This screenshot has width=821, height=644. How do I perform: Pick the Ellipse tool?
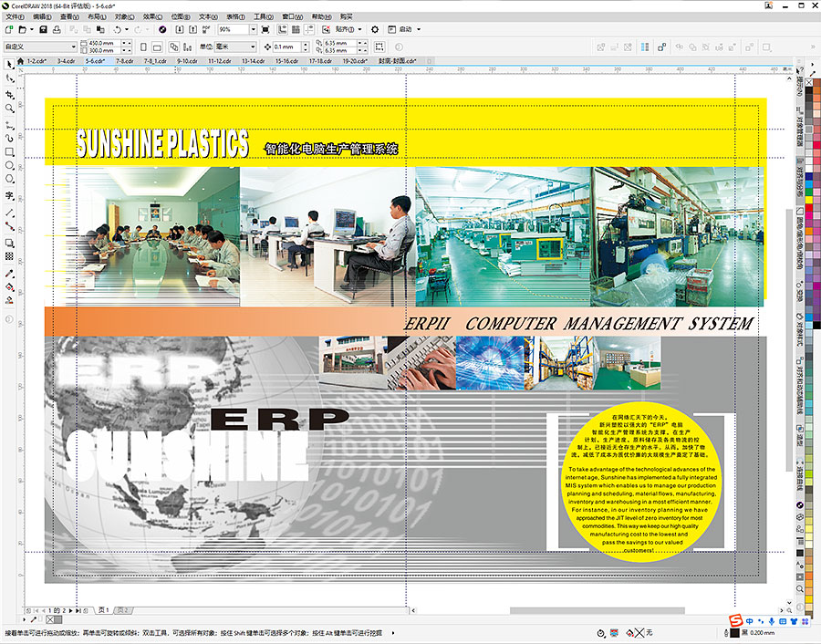[9, 166]
